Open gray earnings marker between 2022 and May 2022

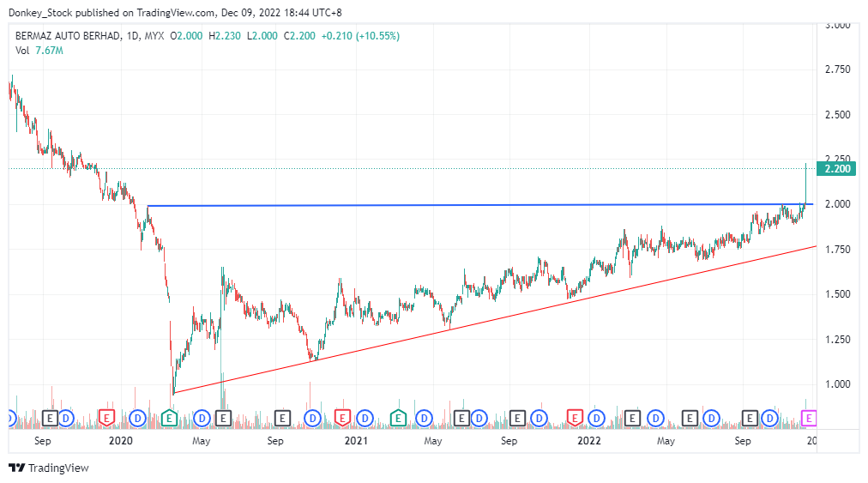tap(632, 418)
